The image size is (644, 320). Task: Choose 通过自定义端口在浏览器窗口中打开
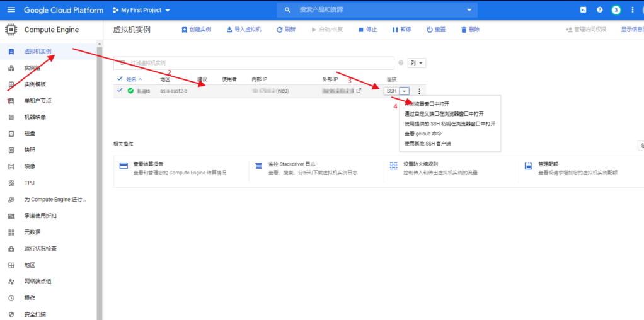tap(444, 114)
